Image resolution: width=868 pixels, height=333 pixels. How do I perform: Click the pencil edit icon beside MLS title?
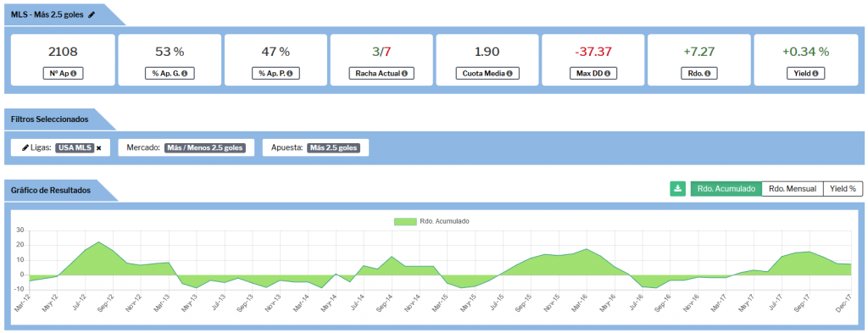click(x=92, y=15)
